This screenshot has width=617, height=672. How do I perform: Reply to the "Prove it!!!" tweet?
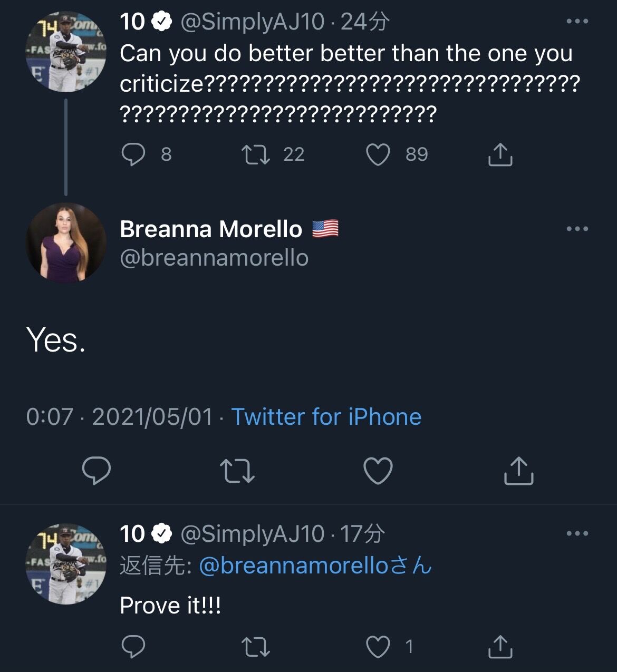(133, 647)
